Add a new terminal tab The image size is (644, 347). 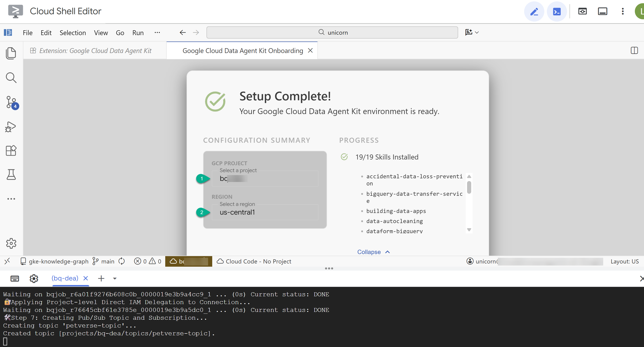(x=101, y=278)
